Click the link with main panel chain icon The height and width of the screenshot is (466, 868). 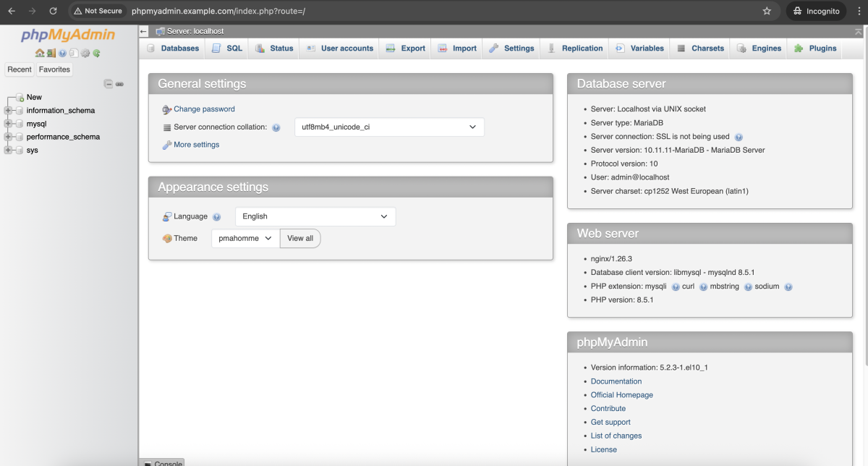(x=119, y=84)
